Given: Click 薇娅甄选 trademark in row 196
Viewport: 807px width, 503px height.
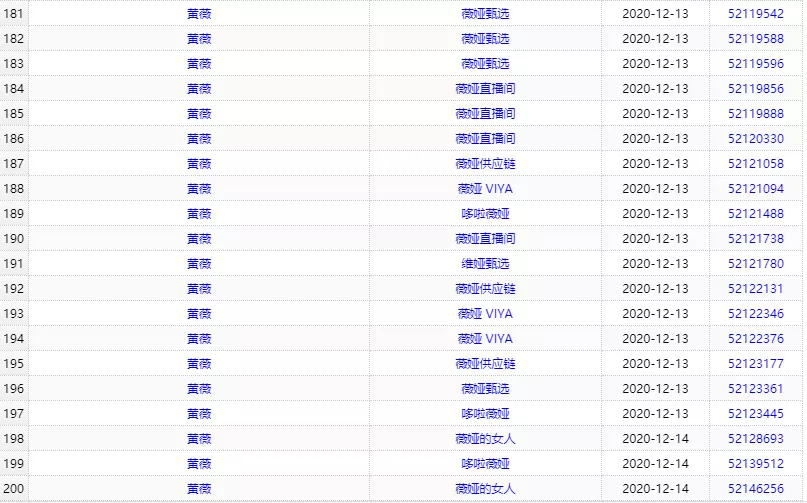Looking at the screenshot, I should [x=485, y=389].
